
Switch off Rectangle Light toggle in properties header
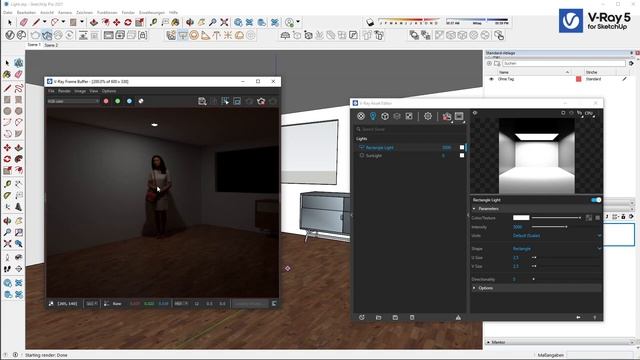596,200
